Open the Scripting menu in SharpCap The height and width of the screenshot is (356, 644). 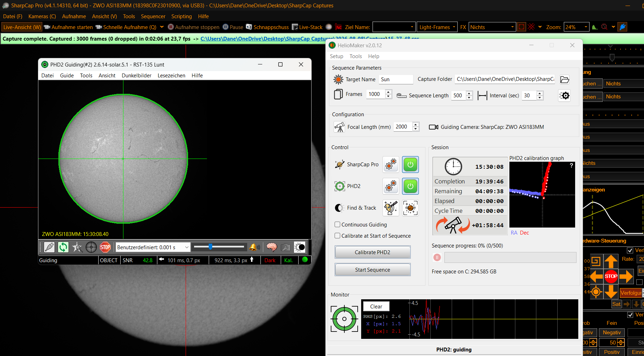click(x=181, y=16)
